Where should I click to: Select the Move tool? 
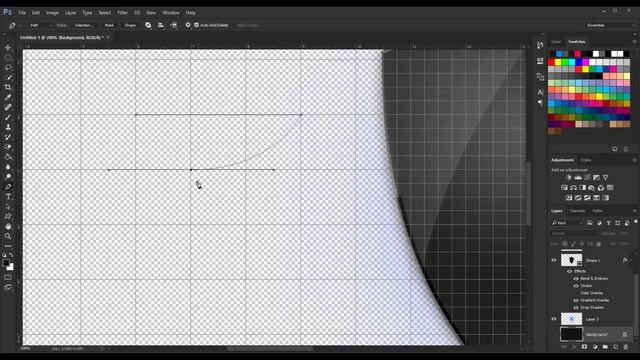(x=8, y=48)
